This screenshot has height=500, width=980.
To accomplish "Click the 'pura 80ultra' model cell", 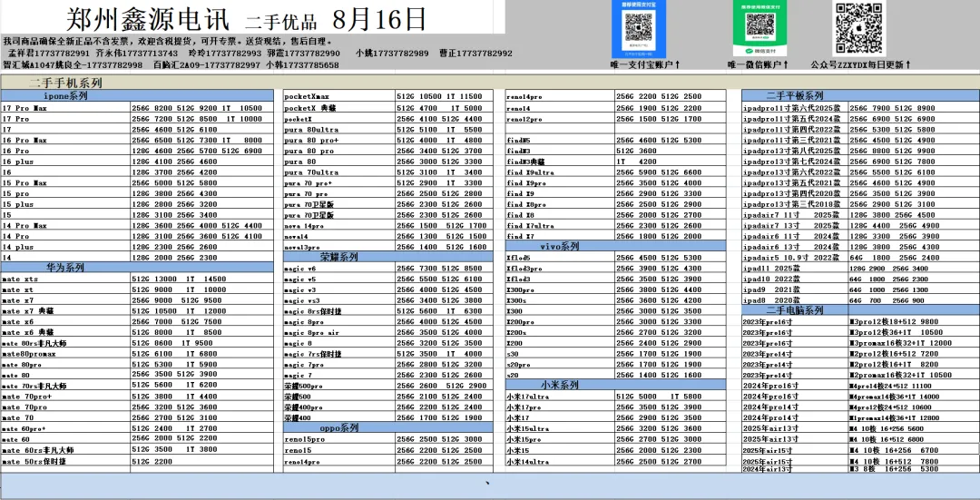I will click(339, 129).
